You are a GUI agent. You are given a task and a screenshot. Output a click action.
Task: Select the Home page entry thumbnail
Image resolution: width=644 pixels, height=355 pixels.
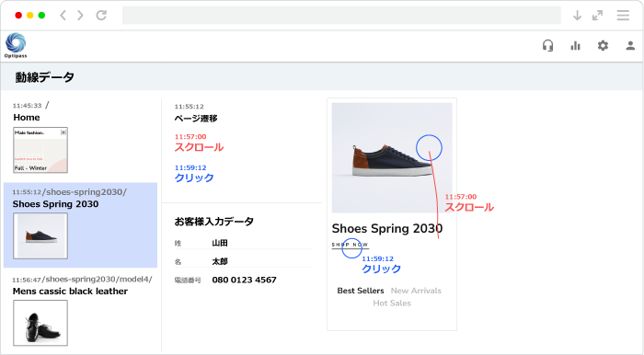click(40, 150)
